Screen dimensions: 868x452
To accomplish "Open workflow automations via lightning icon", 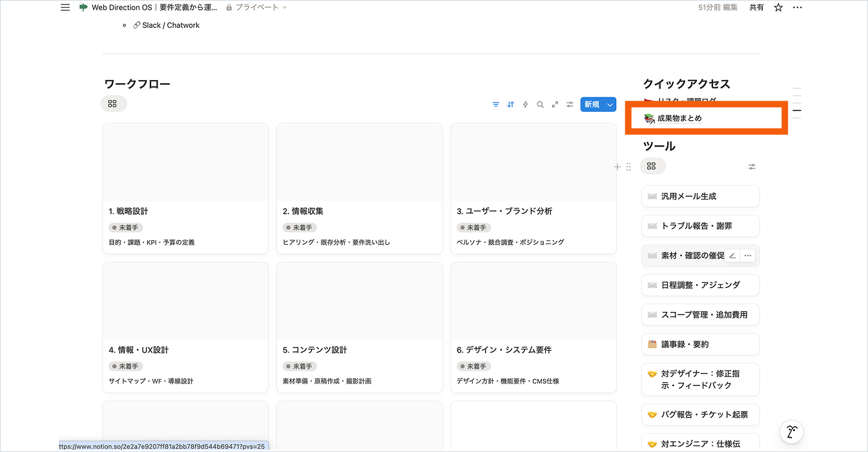I will [525, 105].
